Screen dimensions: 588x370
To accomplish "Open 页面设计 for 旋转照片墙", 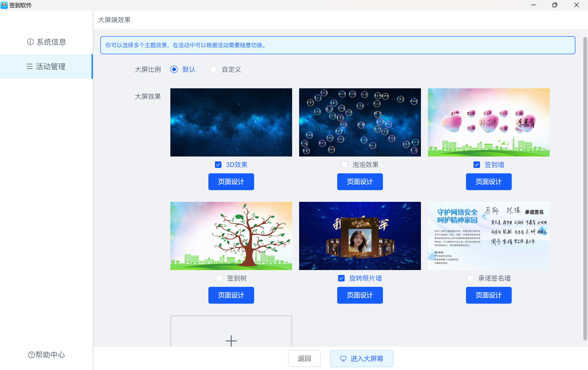I will tap(360, 295).
